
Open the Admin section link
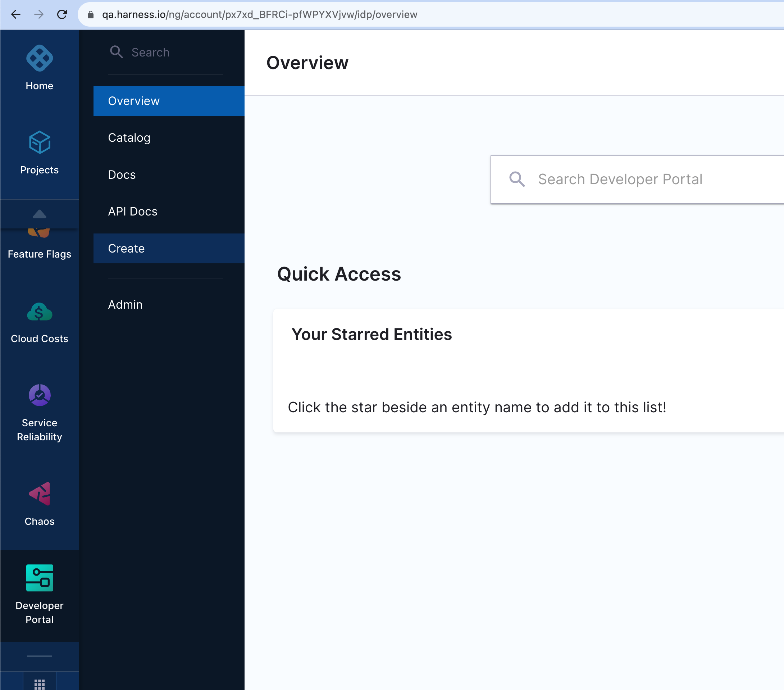point(125,304)
